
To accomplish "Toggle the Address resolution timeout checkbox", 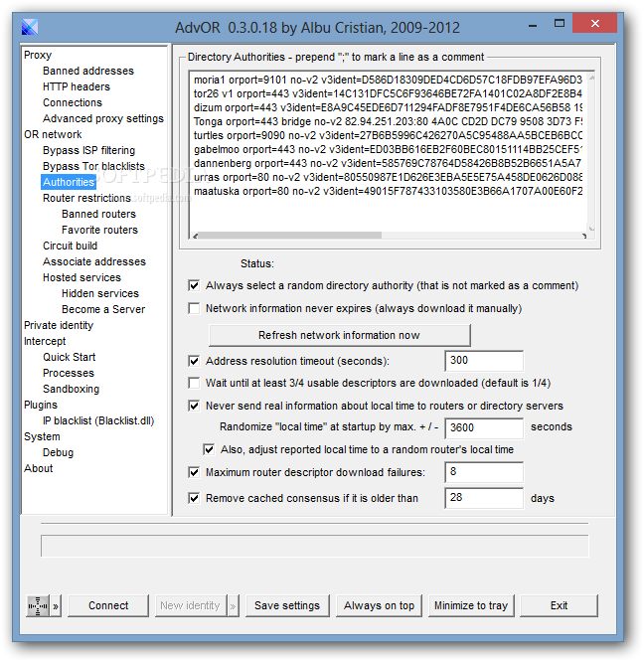I will 194,361.
